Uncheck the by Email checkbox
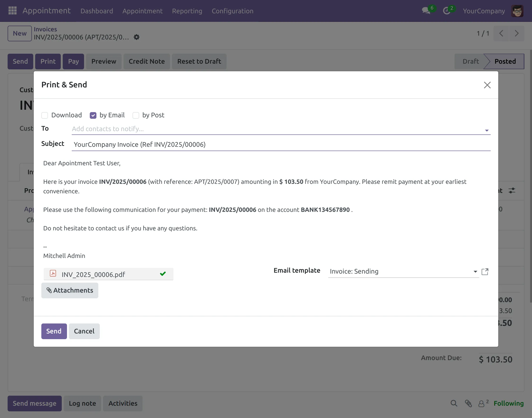The image size is (532, 418). coord(93,115)
